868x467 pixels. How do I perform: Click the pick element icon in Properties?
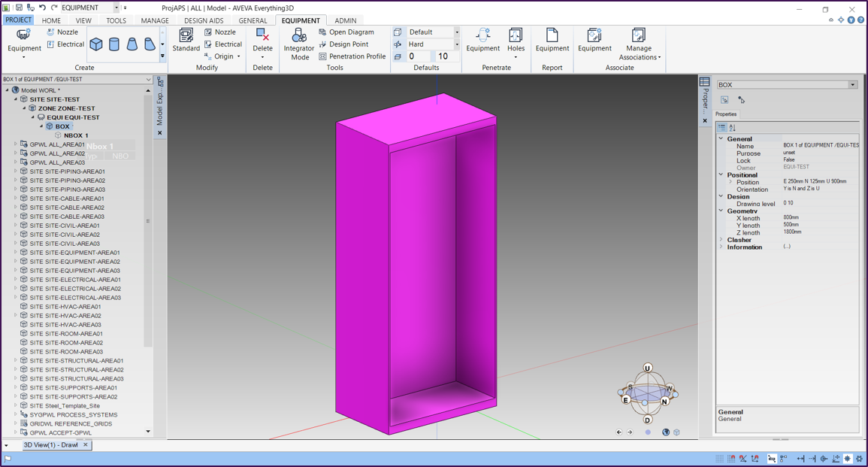[x=741, y=100]
